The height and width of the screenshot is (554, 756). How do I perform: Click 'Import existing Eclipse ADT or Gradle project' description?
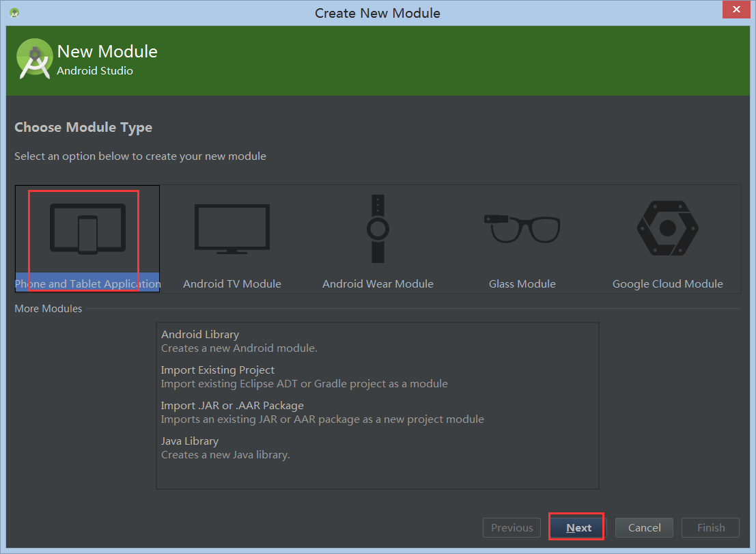coord(304,384)
